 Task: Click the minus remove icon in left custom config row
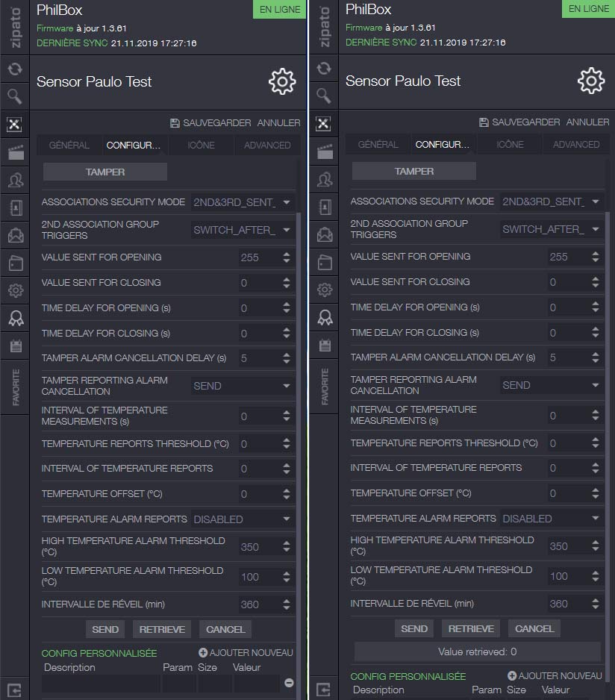coord(289,683)
